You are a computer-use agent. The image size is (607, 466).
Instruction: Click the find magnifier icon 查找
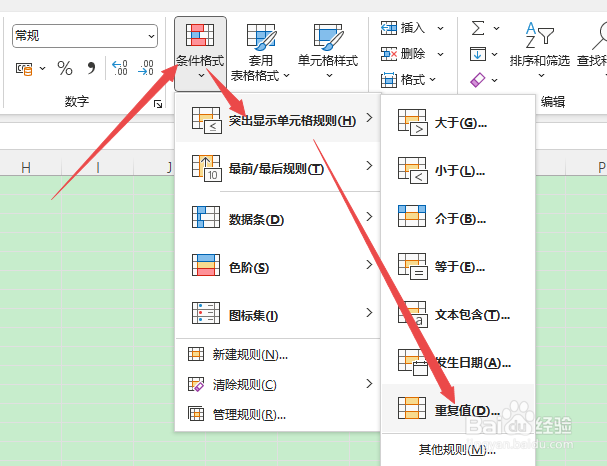pos(600,36)
